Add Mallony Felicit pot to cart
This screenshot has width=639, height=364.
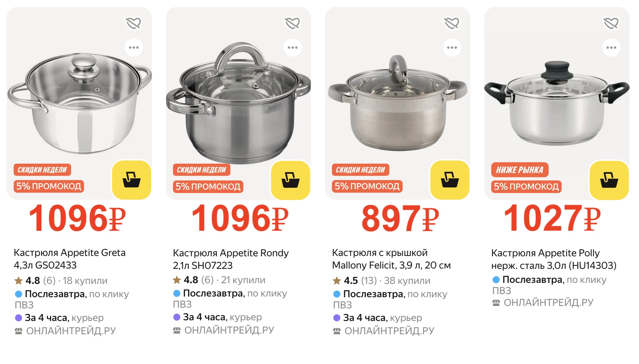450,180
